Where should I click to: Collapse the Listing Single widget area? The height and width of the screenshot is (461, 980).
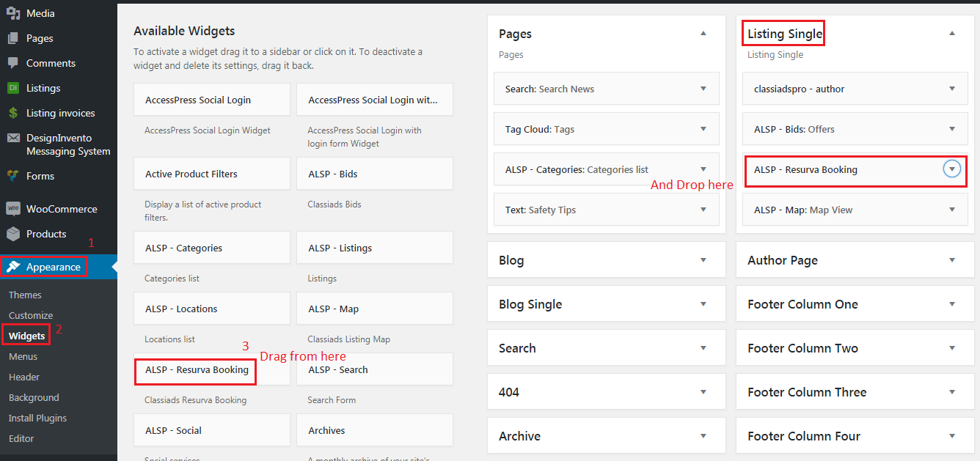pyautogui.click(x=952, y=34)
